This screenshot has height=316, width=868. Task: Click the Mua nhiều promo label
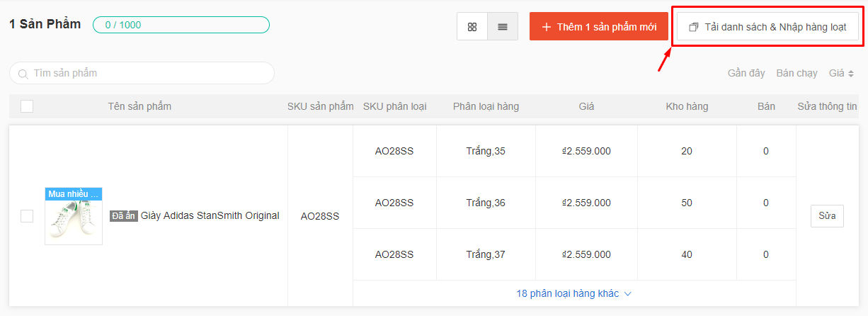tap(74, 194)
